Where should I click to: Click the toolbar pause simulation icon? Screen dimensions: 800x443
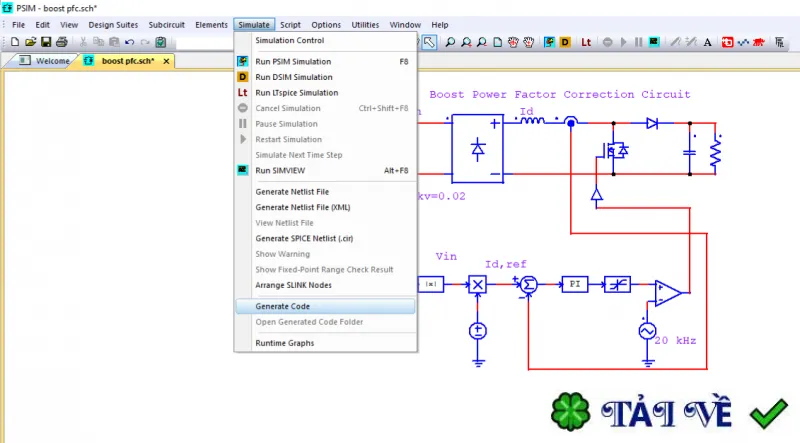tap(638, 42)
